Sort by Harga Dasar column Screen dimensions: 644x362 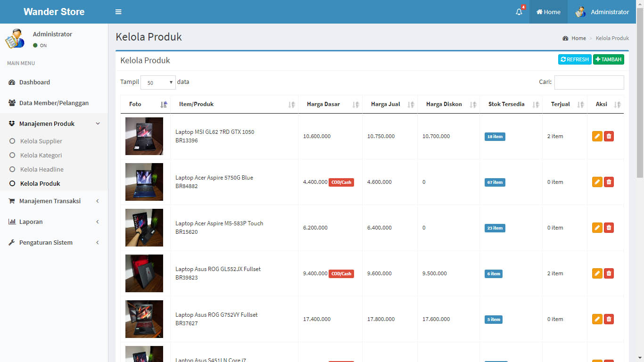coord(330,104)
